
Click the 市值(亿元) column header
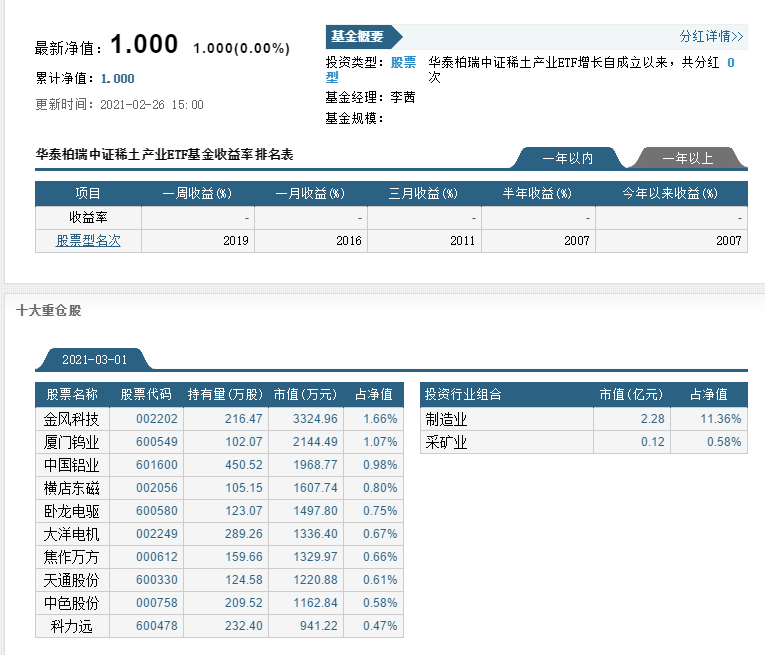pyautogui.click(x=631, y=394)
